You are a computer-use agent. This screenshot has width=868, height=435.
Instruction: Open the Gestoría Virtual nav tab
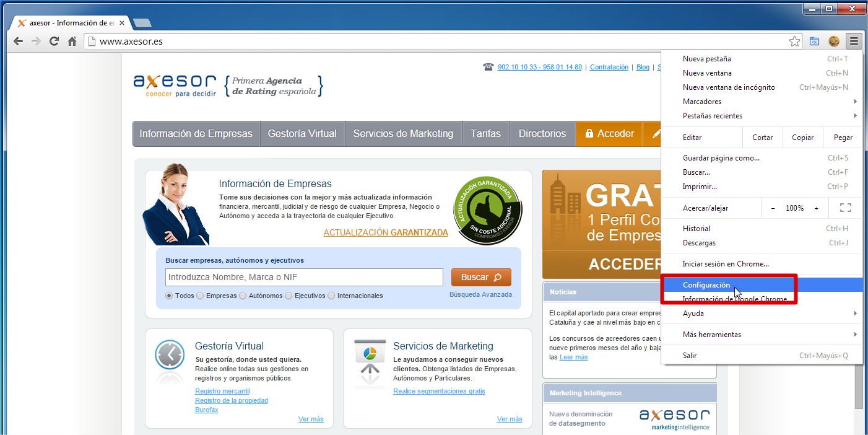(302, 134)
